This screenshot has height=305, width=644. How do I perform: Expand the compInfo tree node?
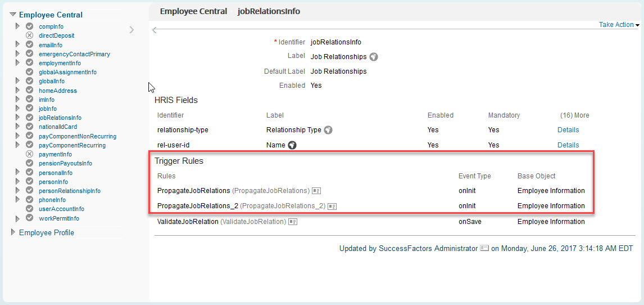click(x=17, y=26)
